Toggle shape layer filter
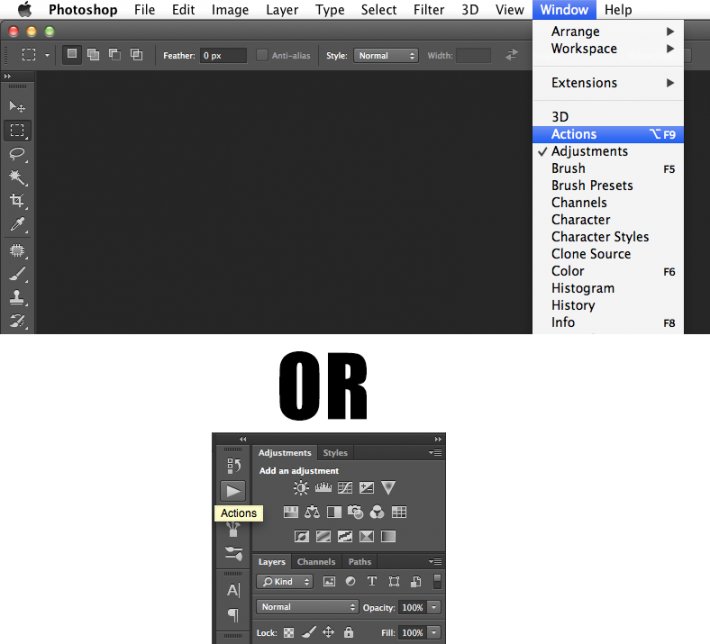The height and width of the screenshot is (644, 710). [394, 582]
